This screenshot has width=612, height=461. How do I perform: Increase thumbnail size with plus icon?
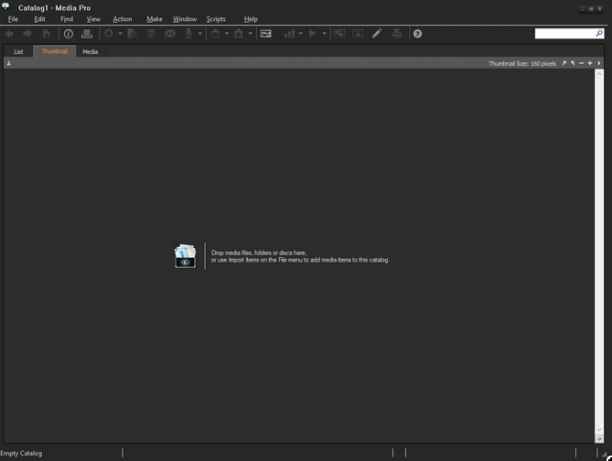(x=590, y=63)
